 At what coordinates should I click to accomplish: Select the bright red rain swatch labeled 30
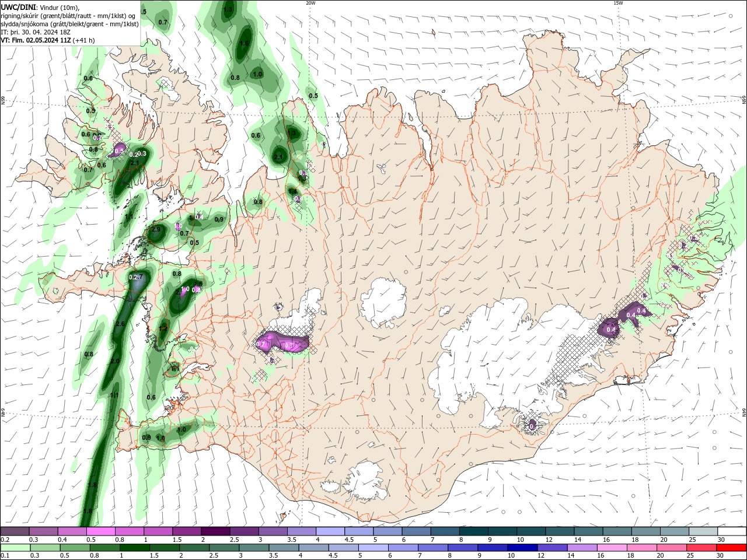[731, 548]
